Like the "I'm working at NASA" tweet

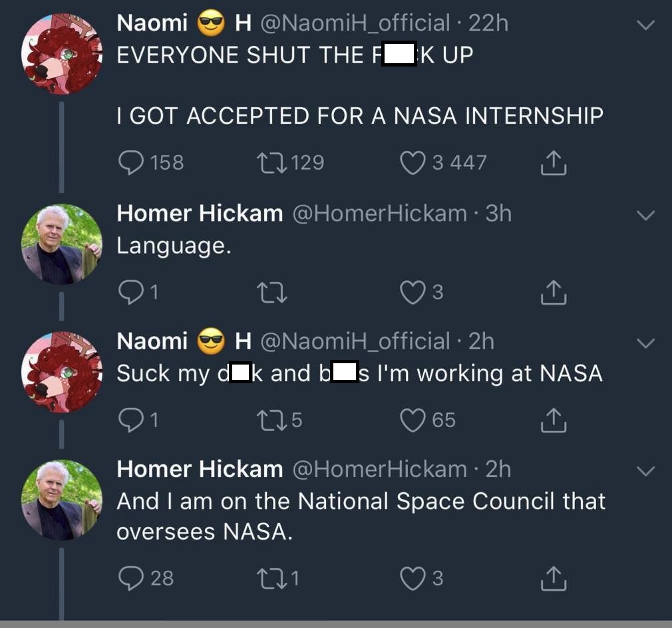click(x=413, y=420)
